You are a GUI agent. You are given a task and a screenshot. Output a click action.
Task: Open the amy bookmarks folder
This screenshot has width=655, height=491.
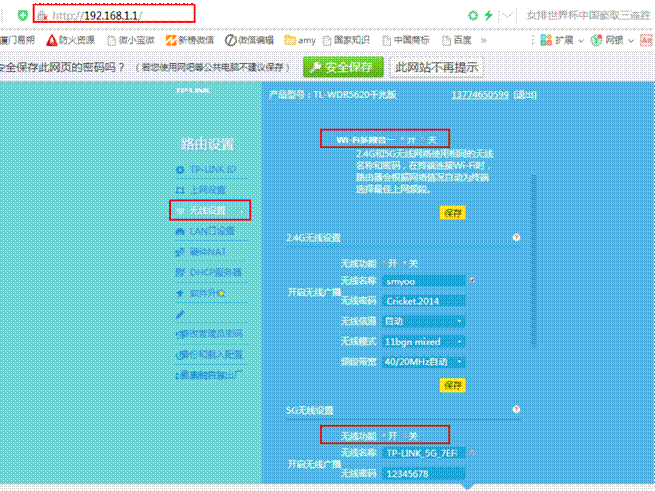click(291, 41)
